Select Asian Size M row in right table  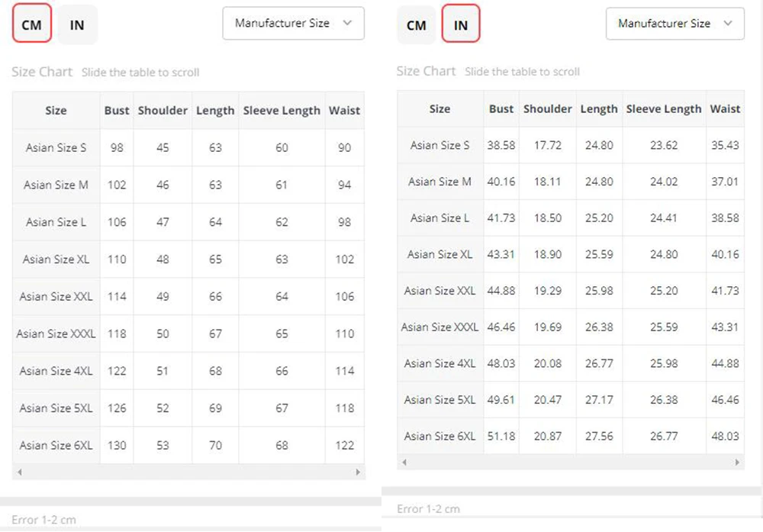[x=571, y=182]
